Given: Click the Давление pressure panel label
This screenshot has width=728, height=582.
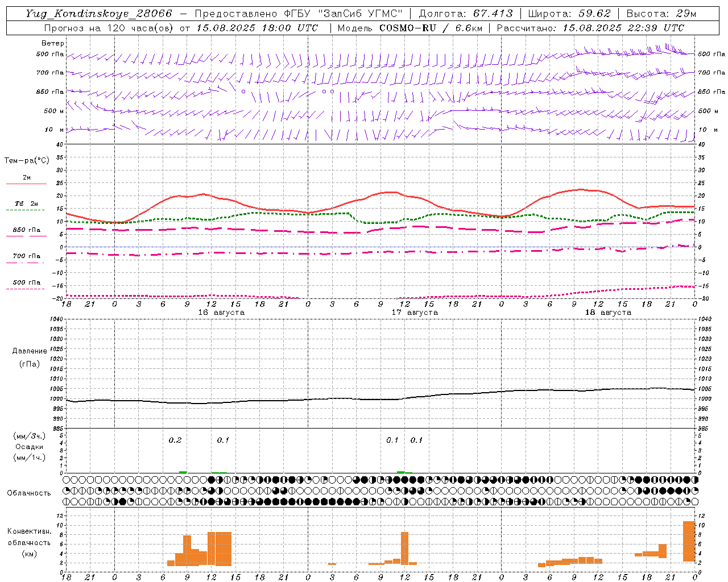Looking at the screenshot, I should (x=30, y=351).
